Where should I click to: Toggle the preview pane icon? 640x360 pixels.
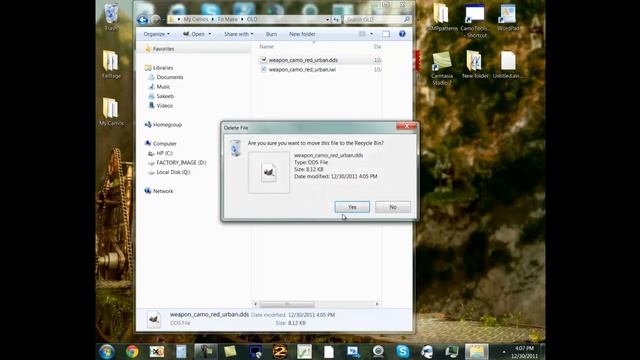pos(386,34)
